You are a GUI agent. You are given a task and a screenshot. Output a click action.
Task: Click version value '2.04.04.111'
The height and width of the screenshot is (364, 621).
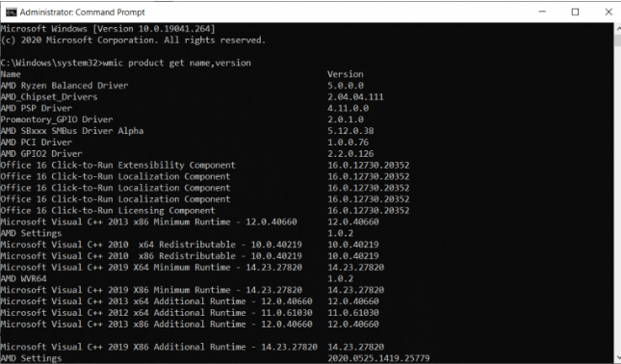point(355,97)
